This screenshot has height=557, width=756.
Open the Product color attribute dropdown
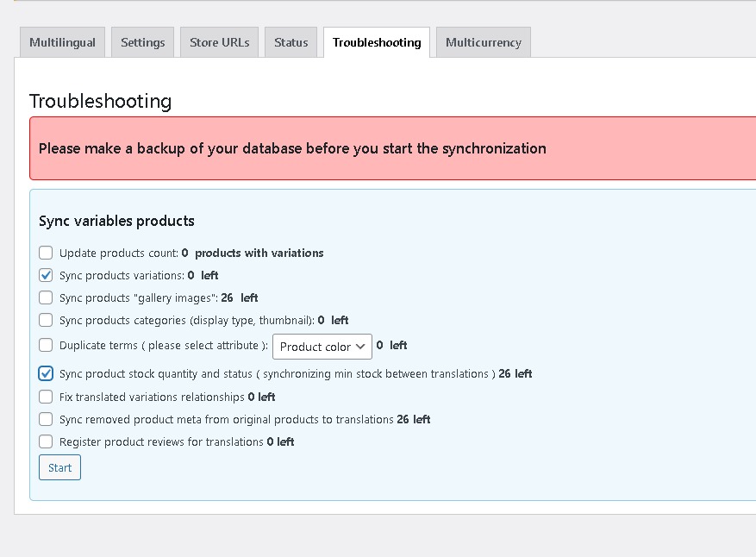pyautogui.click(x=322, y=347)
